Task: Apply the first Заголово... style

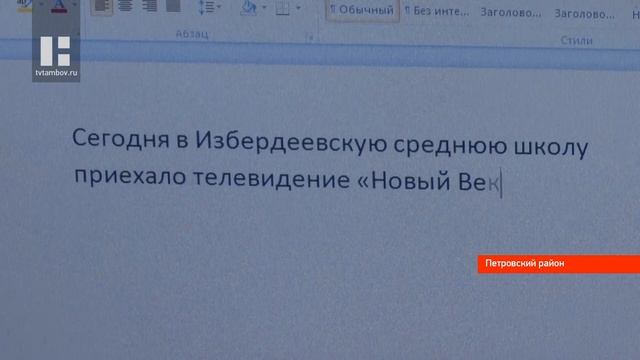Action: [511, 13]
